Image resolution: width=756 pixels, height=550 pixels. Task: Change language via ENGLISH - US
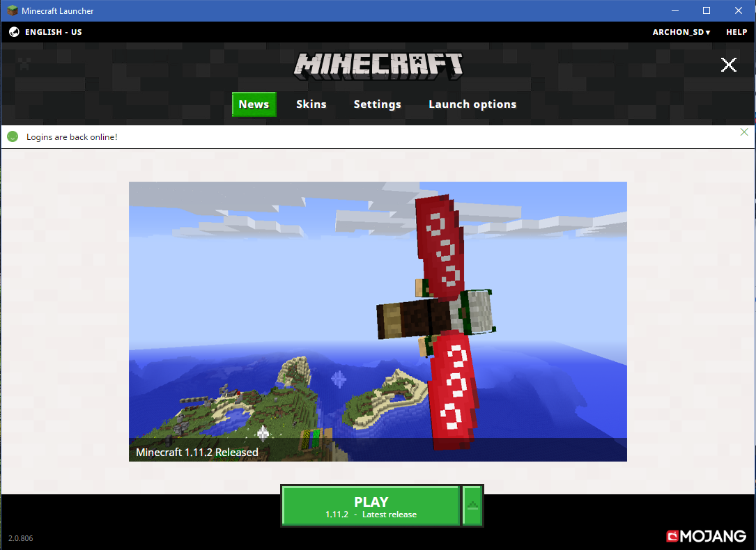click(x=54, y=32)
